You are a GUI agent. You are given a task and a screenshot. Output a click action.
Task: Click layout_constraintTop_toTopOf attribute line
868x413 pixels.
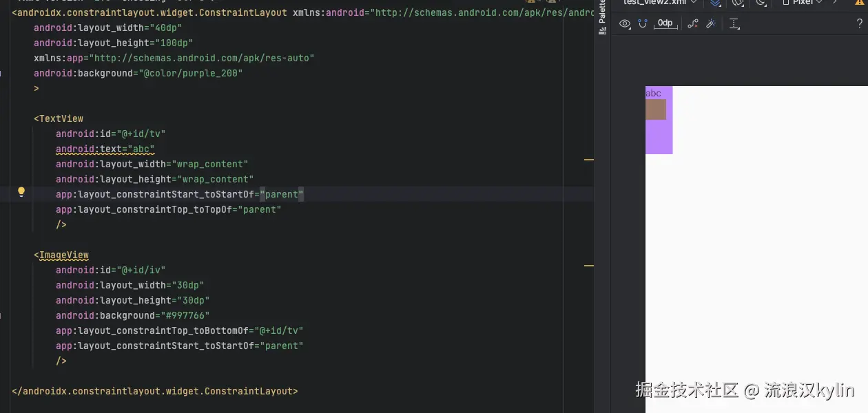point(169,209)
